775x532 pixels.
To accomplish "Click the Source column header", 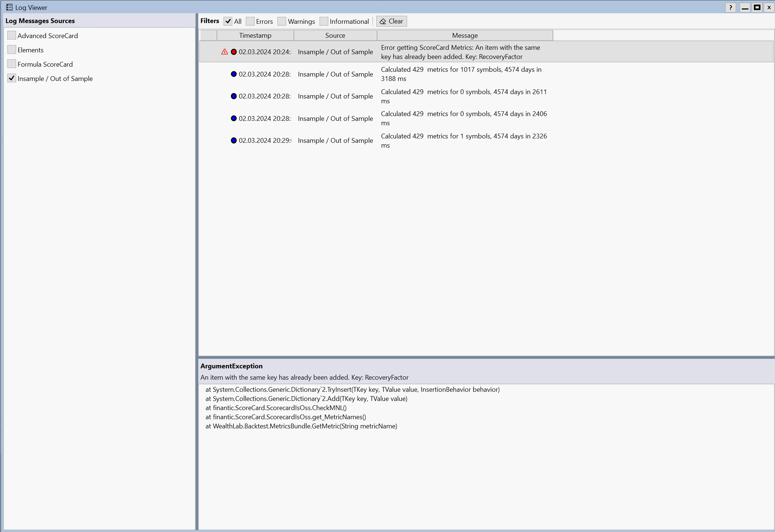I will click(x=335, y=36).
